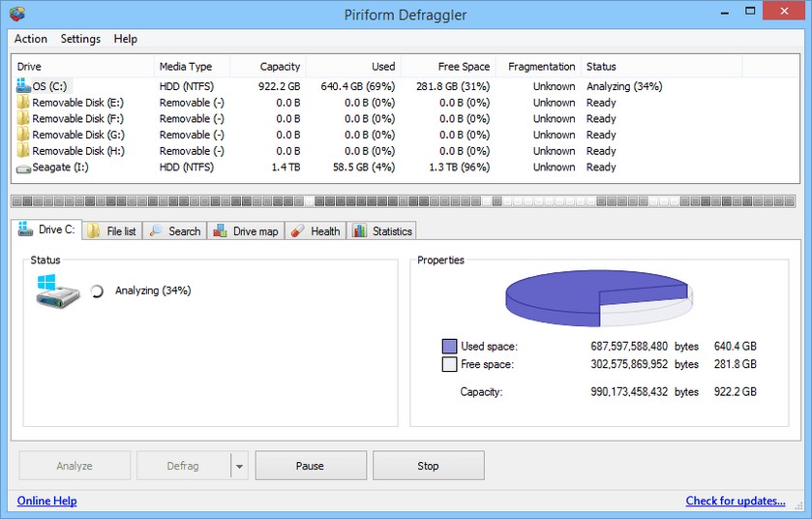The image size is (812, 519).
Task: Click the Windows drive icon on Drive C: tab
Action: coord(25,229)
